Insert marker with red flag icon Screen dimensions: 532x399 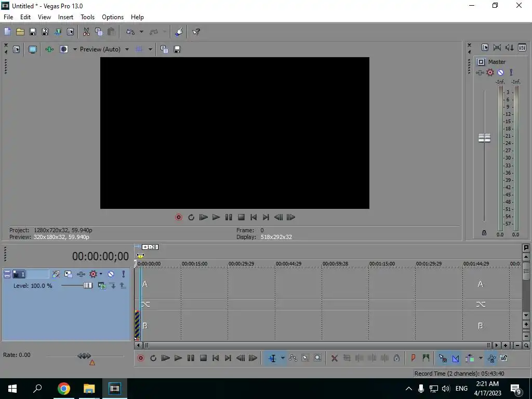click(x=413, y=358)
